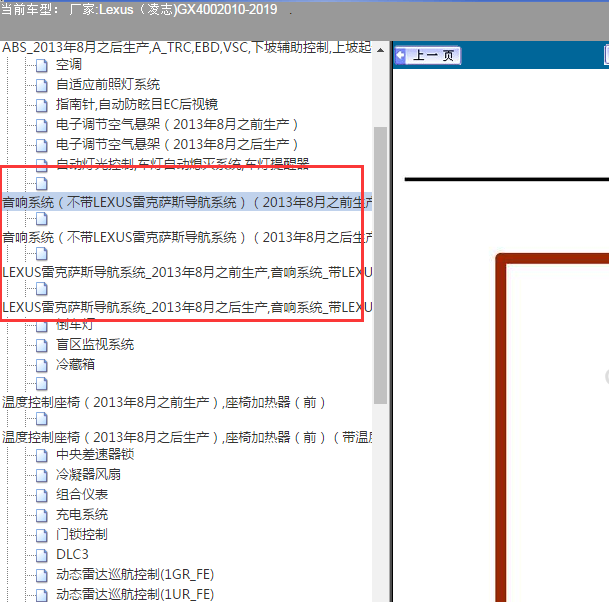The height and width of the screenshot is (602, 609).
Task: Select 音响系统 不带导航 2013年8月之前生产
Action: (x=187, y=202)
